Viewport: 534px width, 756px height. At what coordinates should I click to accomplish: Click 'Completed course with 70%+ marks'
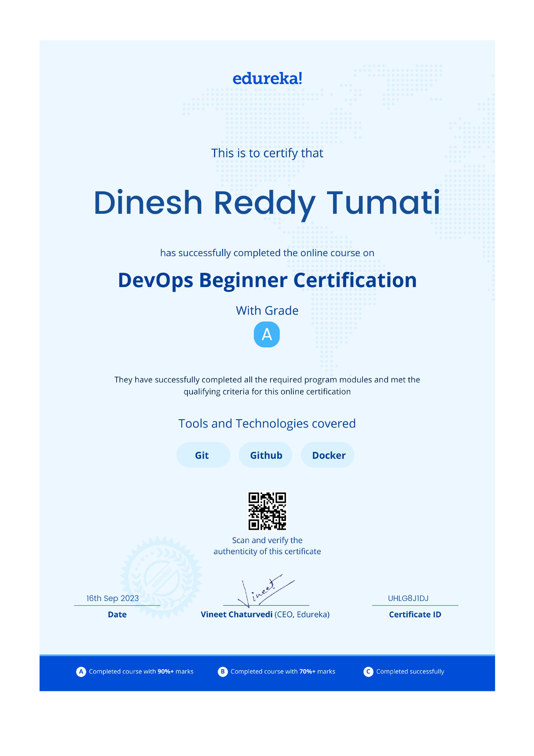pyautogui.click(x=283, y=671)
